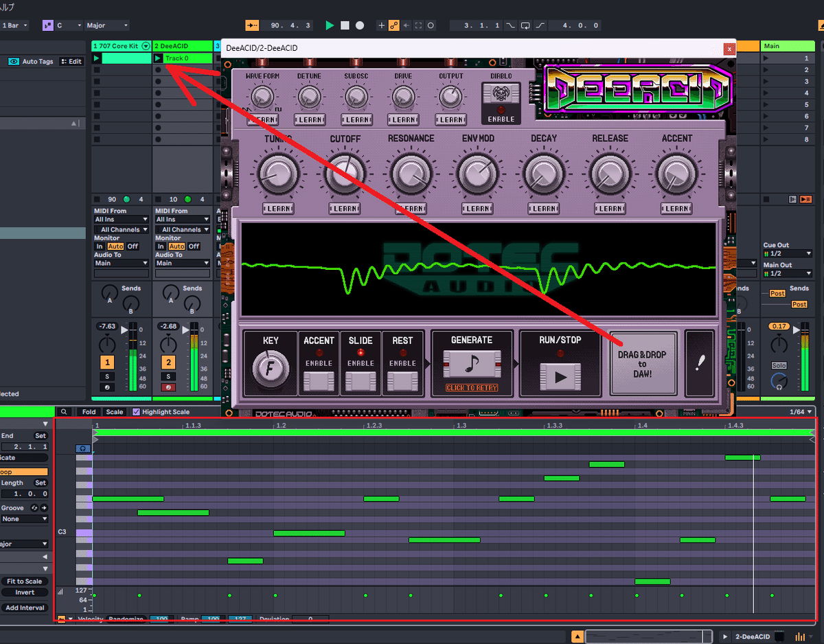Toggle the SLIDE enable switch
The width and height of the screenshot is (824, 644).
pos(360,381)
